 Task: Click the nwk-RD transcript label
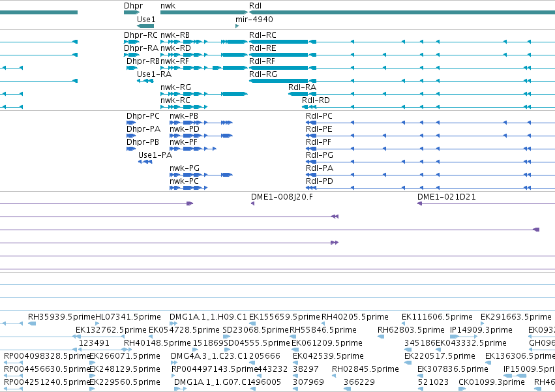coord(175,48)
